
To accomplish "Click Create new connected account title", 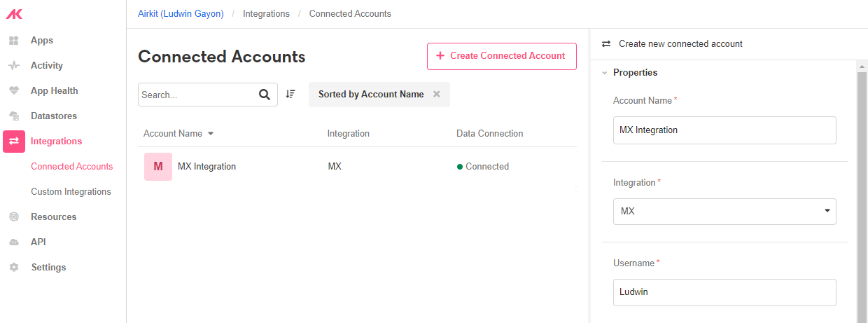I will pos(681,43).
